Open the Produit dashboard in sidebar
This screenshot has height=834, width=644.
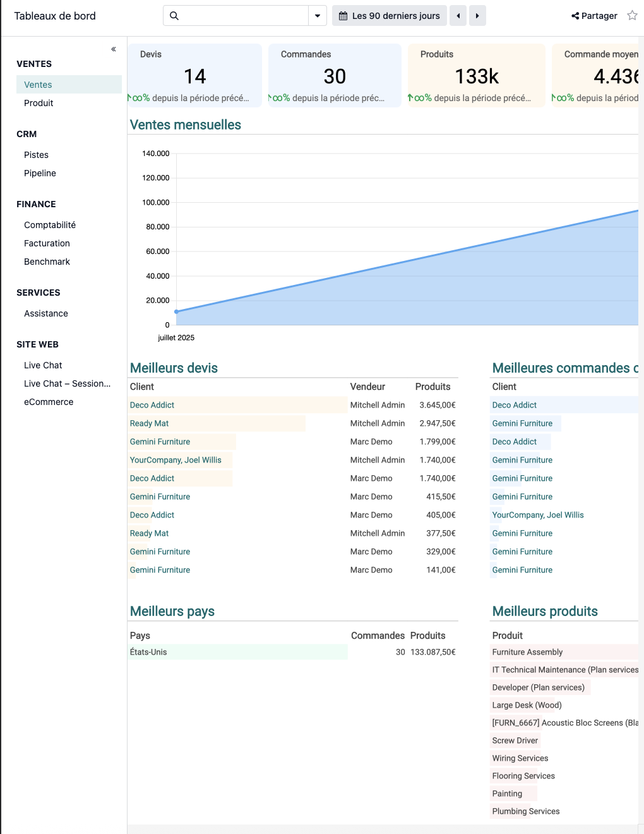point(39,103)
